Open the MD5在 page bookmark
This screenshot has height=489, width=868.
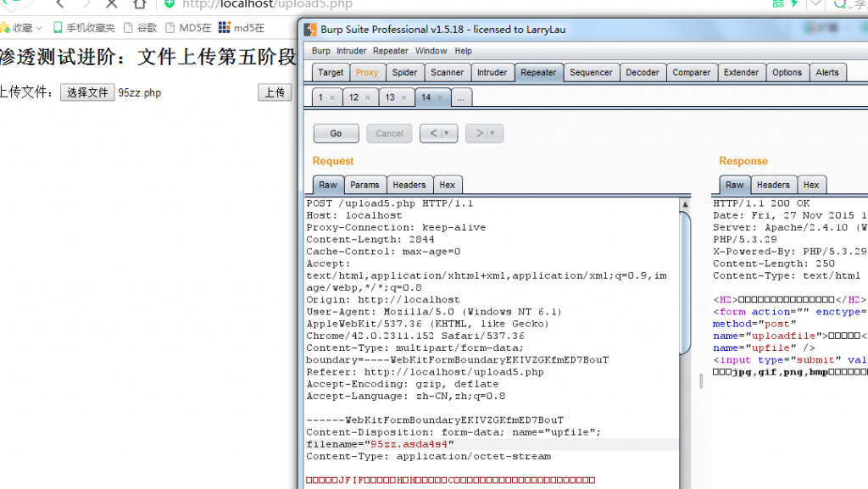(x=188, y=28)
